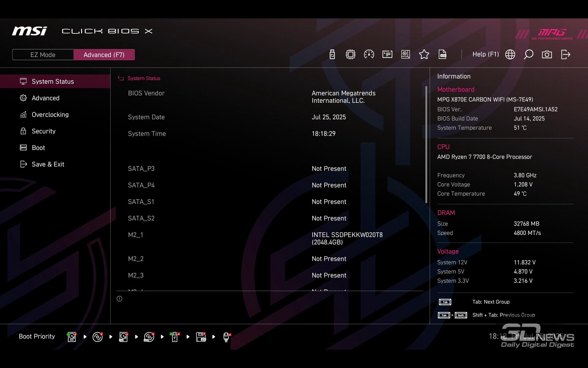The height and width of the screenshot is (368, 588).
Task: Open System Status in sidebar
Action: click(55, 81)
